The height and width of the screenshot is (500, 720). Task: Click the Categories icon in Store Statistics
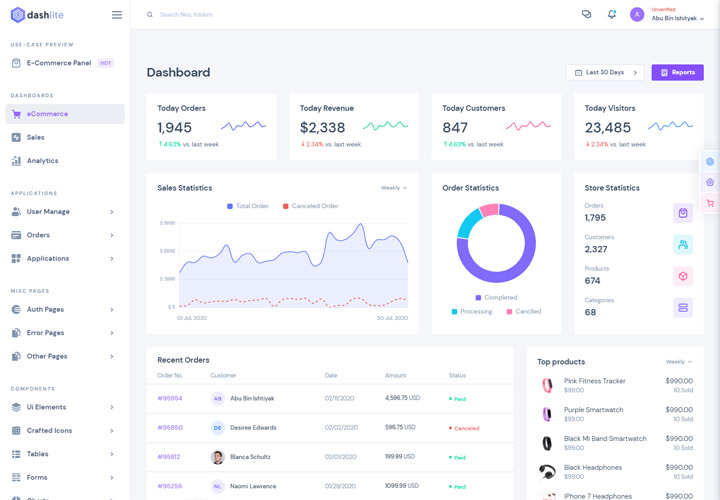coord(683,308)
